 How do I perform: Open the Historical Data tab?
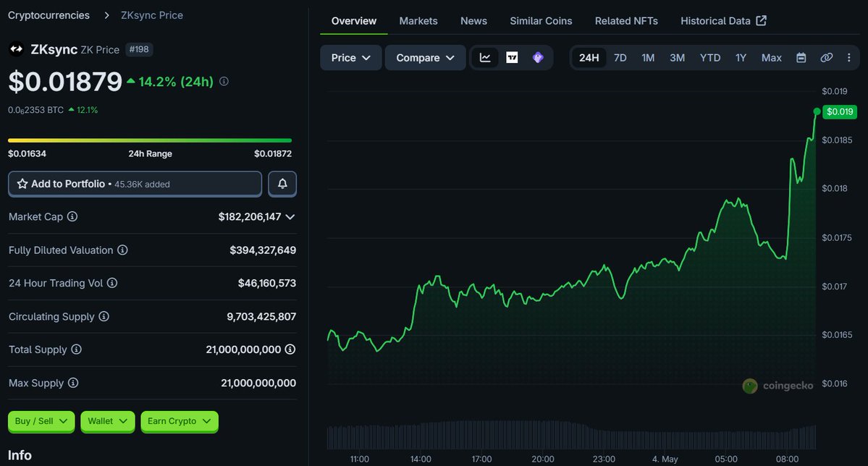pyautogui.click(x=723, y=21)
